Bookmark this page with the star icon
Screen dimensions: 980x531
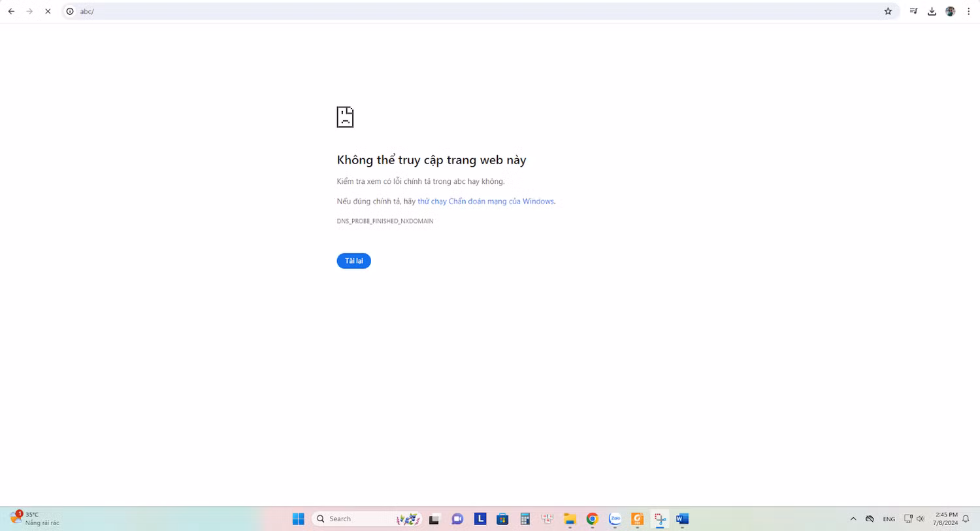888,11
